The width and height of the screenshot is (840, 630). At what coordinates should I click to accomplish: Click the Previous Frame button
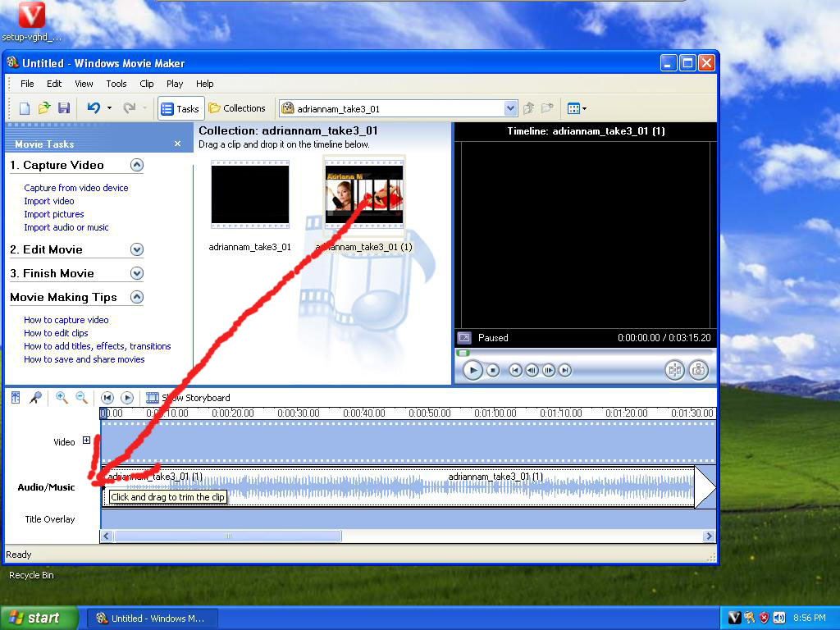coord(532,370)
